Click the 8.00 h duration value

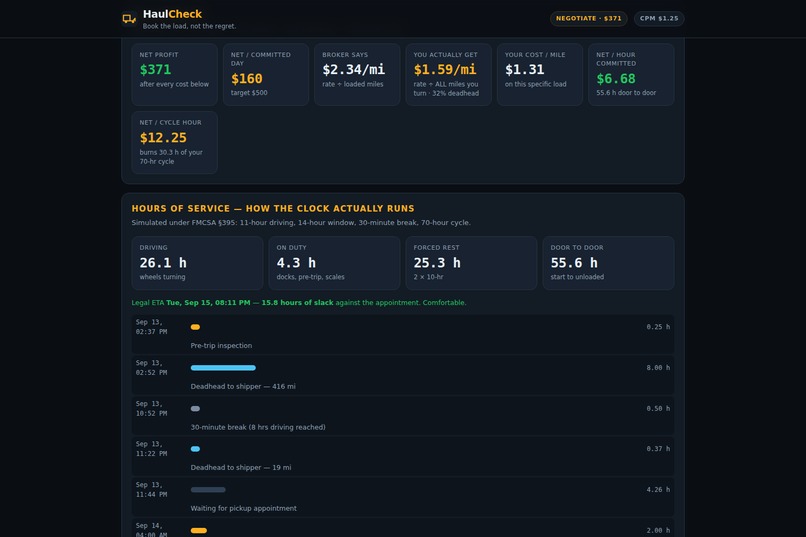[x=658, y=367]
